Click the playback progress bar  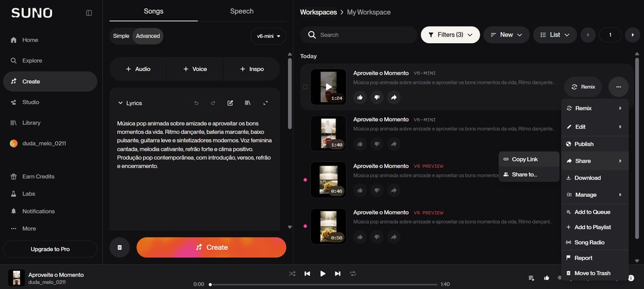(x=324, y=284)
